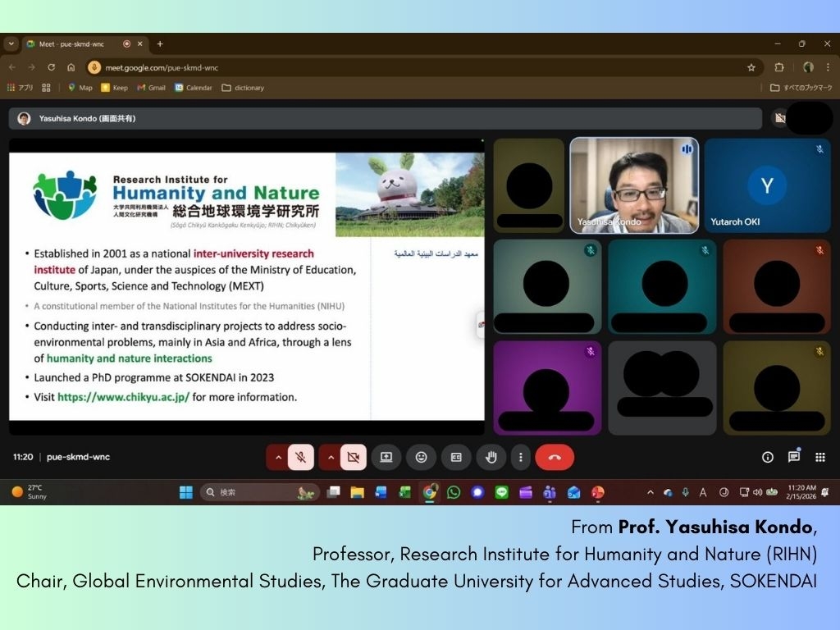The height and width of the screenshot is (630, 840).
Task: Open meeting details info icon
Action: click(768, 457)
